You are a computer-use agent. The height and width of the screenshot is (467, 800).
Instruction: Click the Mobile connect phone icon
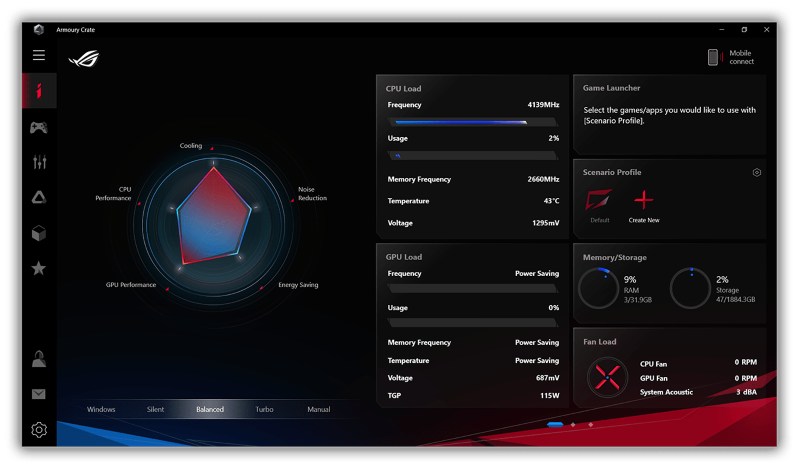(x=713, y=57)
